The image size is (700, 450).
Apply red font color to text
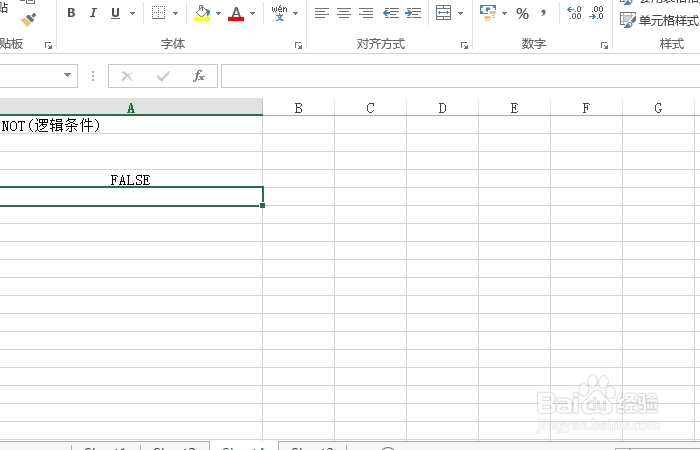(x=236, y=13)
